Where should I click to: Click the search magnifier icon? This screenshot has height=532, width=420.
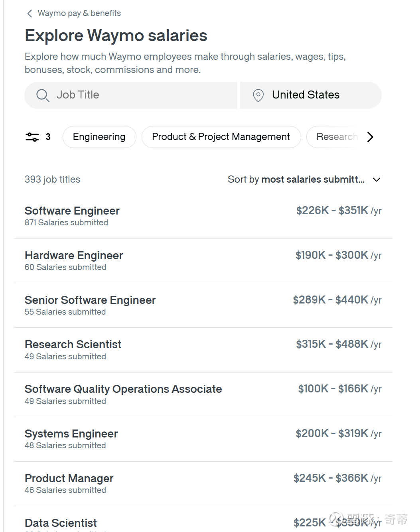pos(42,95)
